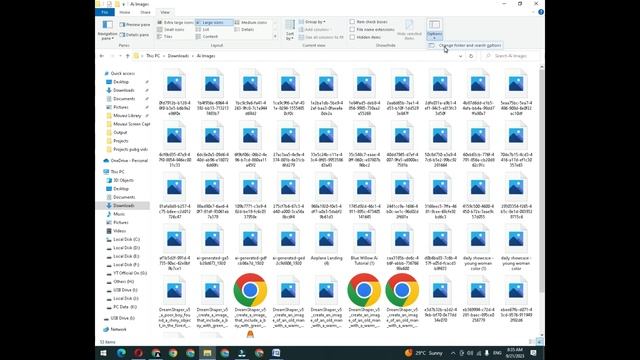Refresh the current folder
The height and width of the screenshot is (360, 640).
click(x=471, y=56)
